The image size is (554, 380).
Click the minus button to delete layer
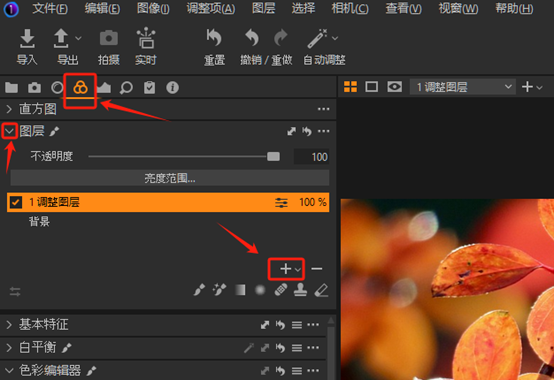[317, 269]
